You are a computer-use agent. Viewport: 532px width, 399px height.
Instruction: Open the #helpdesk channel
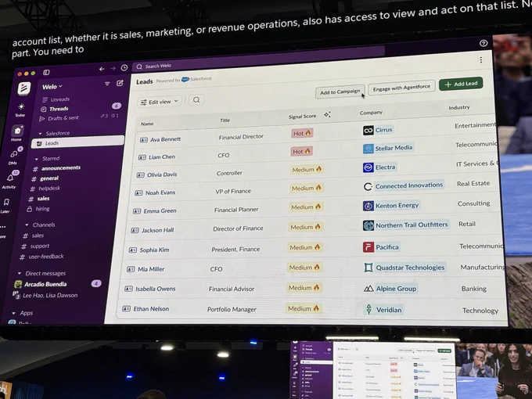[x=45, y=189]
